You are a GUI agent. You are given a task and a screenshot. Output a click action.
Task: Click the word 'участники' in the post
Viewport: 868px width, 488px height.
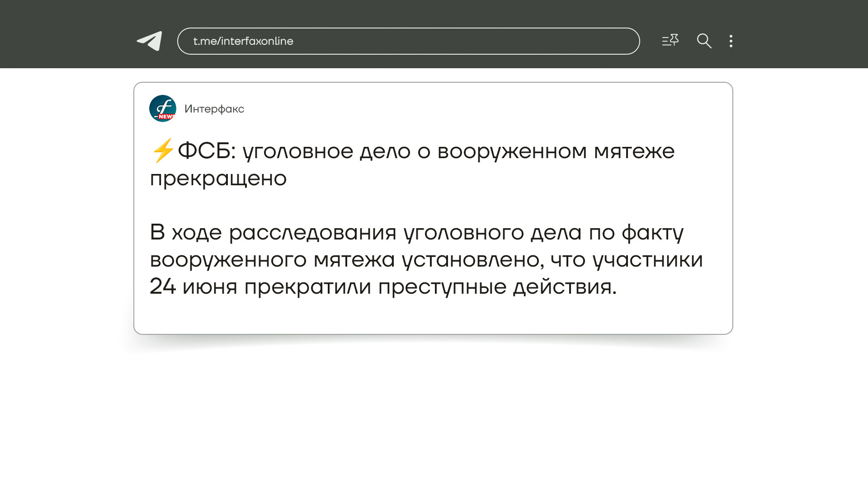point(647,260)
